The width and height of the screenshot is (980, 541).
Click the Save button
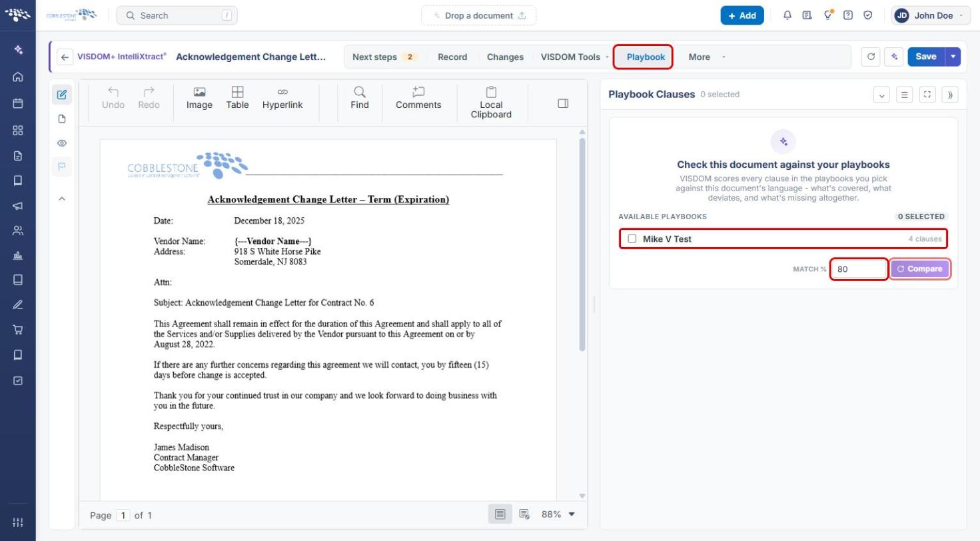click(926, 57)
